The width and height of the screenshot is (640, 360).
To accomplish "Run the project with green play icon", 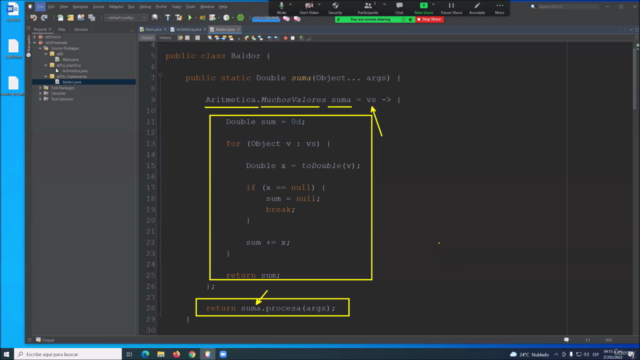I will (190, 18).
